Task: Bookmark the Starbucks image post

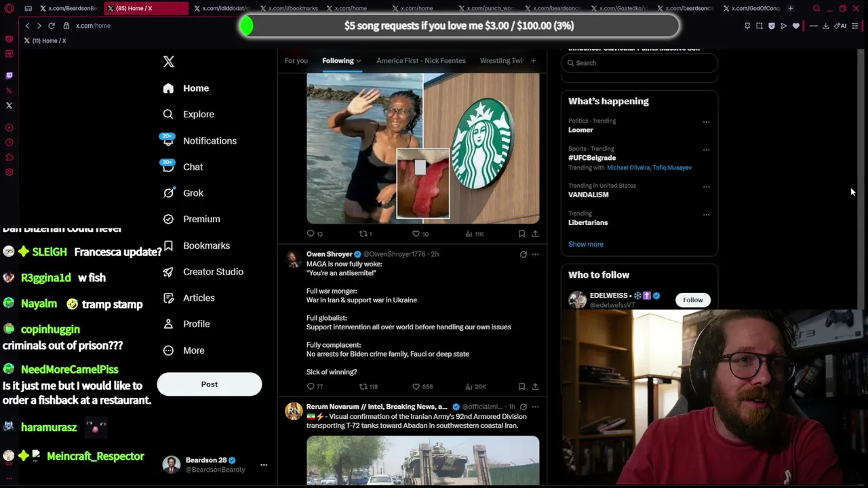Action: [521, 234]
